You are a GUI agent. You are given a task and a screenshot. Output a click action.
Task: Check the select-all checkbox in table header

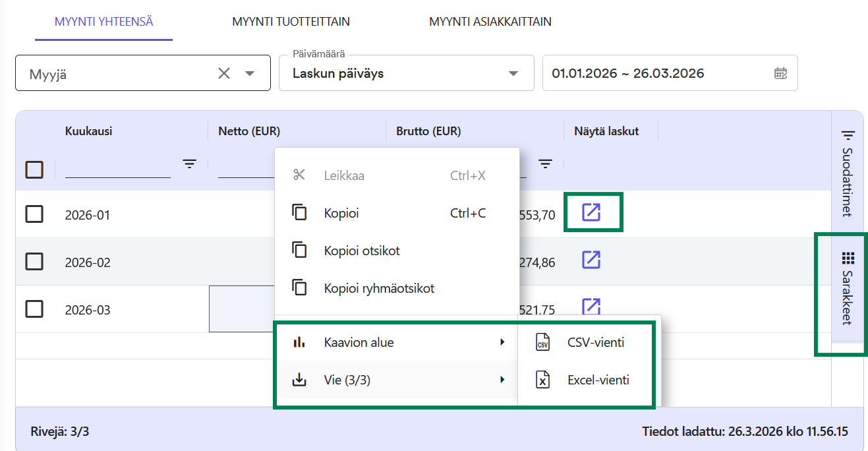[x=34, y=169]
